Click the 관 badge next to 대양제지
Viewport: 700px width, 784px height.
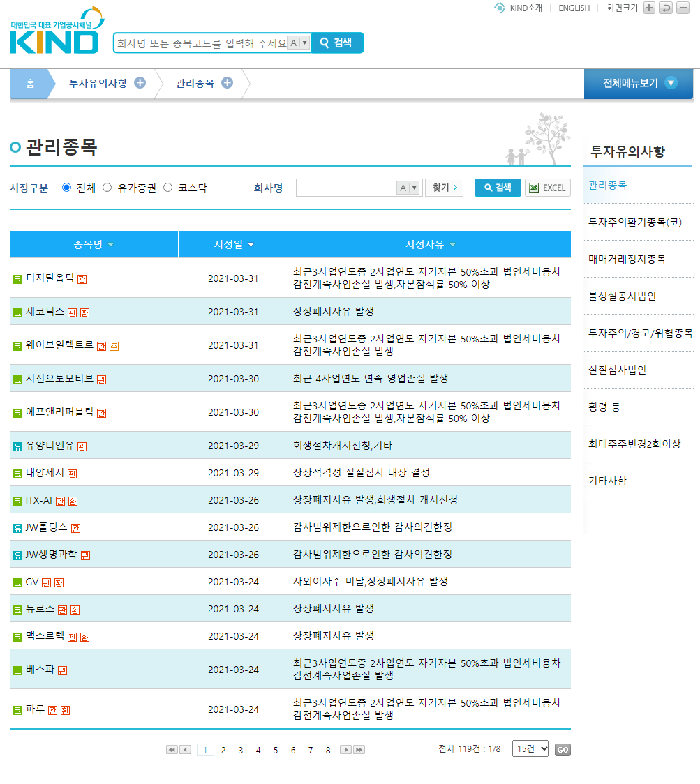(73, 474)
